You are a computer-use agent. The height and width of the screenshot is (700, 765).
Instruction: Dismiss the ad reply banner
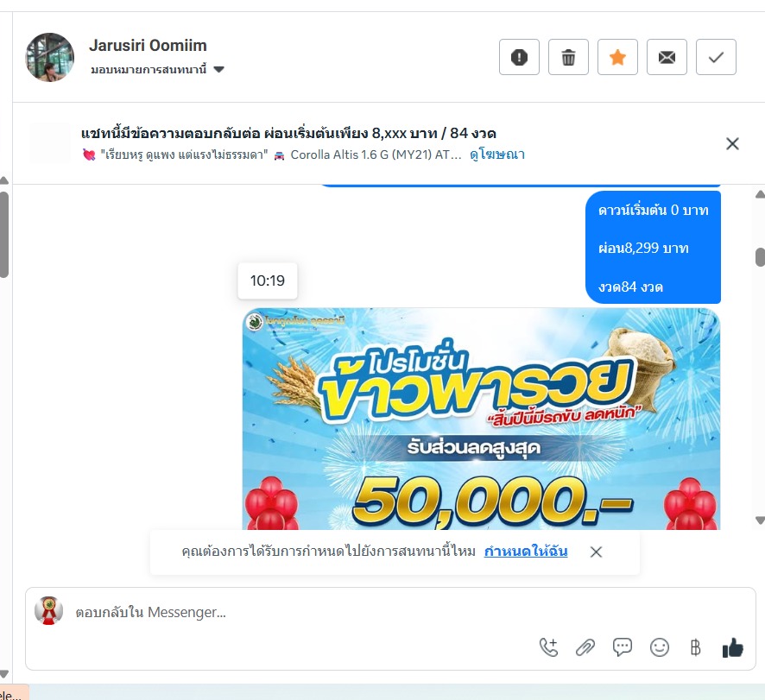point(732,144)
